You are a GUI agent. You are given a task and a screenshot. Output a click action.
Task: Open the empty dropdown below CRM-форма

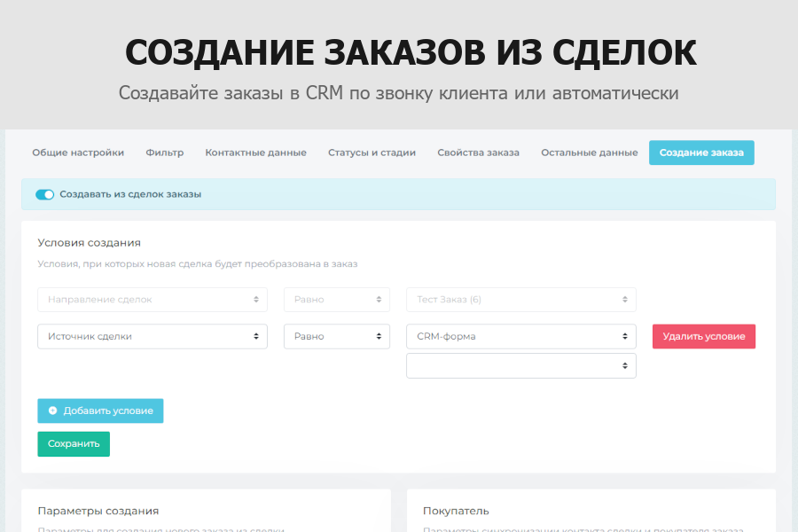click(x=520, y=364)
